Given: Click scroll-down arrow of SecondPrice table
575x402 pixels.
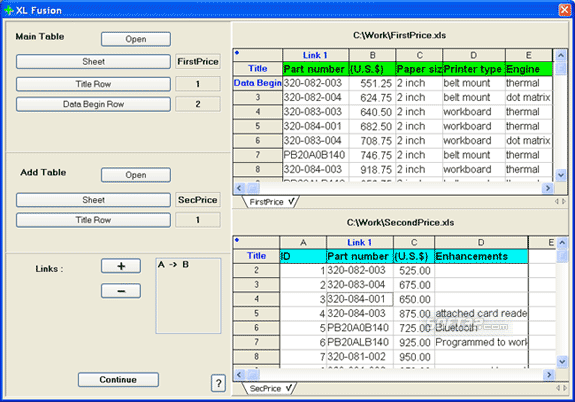Looking at the screenshot, I should click(x=562, y=362).
